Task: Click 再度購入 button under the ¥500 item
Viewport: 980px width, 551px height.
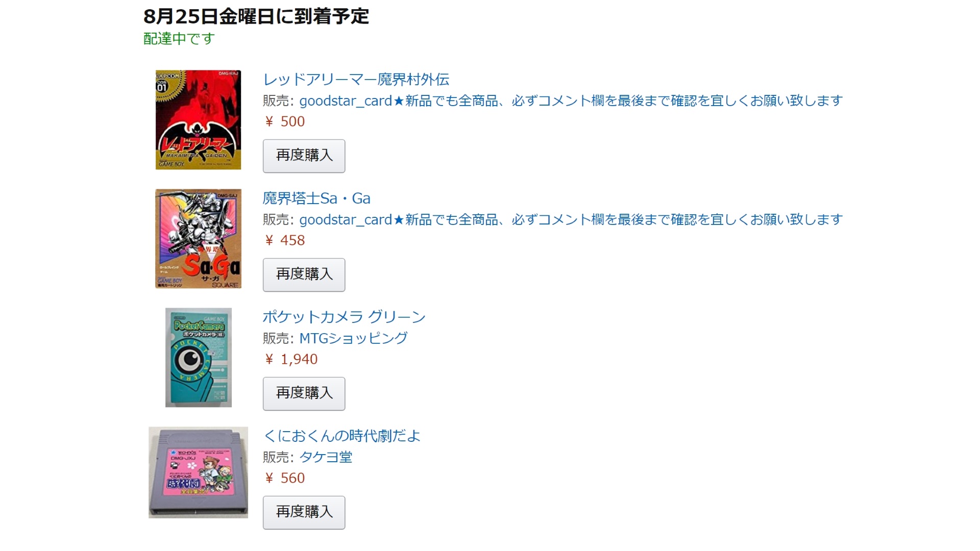Action: 304,156
